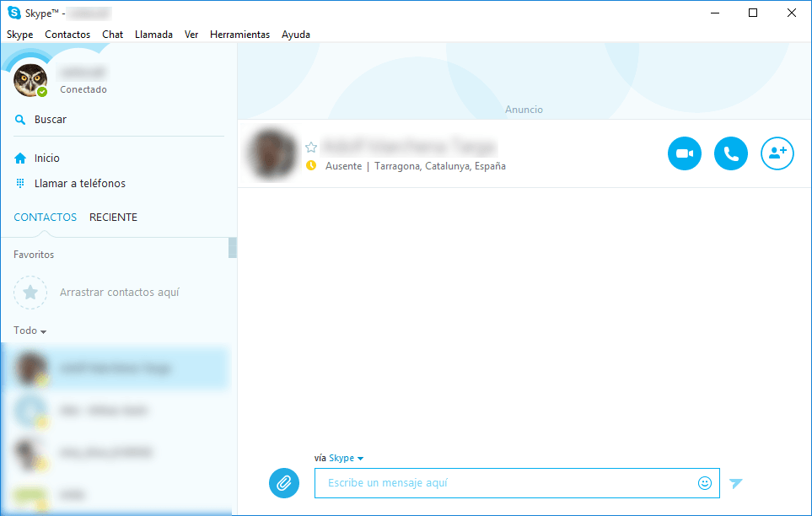This screenshot has height=516, width=812.
Task: Open the Skype menu
Action: tap(19, 35)
